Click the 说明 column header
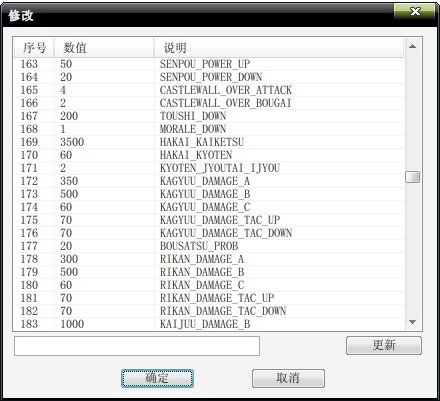 point(279,48)
